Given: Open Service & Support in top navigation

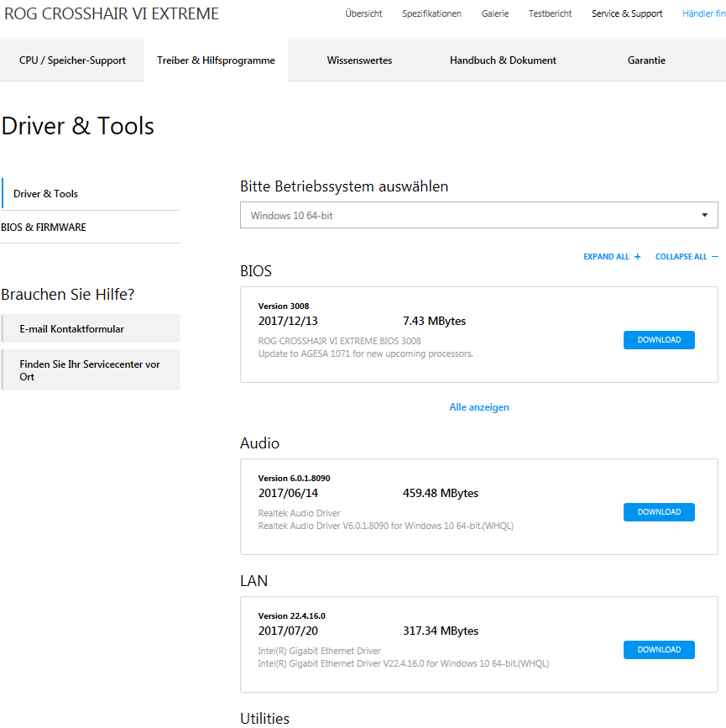Looking at the screenshot, I should tap(627, 14).
